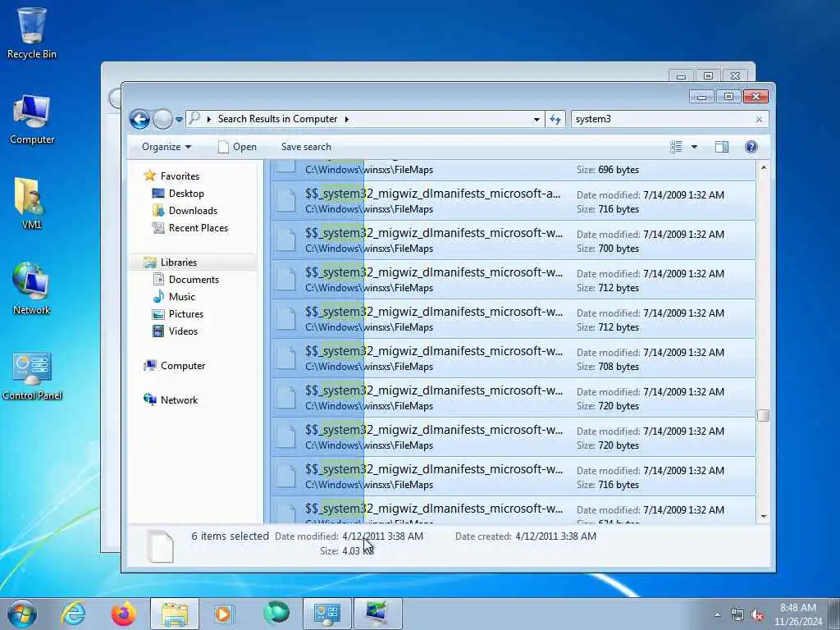Maximize the front Explorer window
The image size is (840, 630).
(728, 97)
